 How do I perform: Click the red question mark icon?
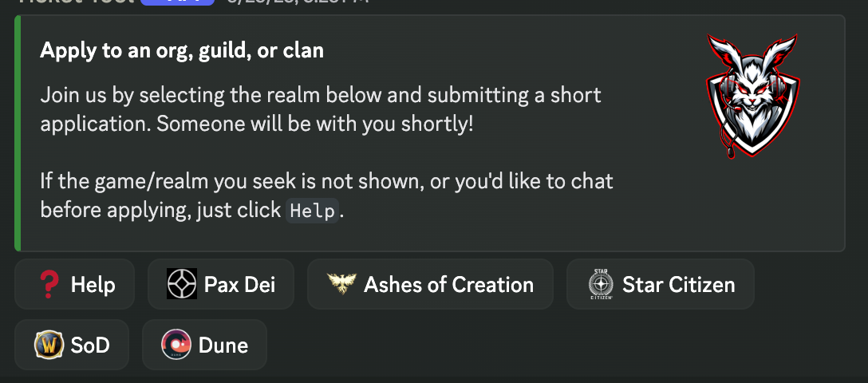pyautogui.click(x=50, y=285)
